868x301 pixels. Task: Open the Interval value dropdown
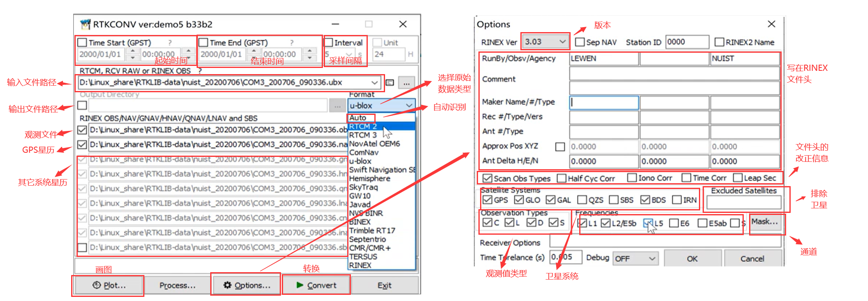349,54
